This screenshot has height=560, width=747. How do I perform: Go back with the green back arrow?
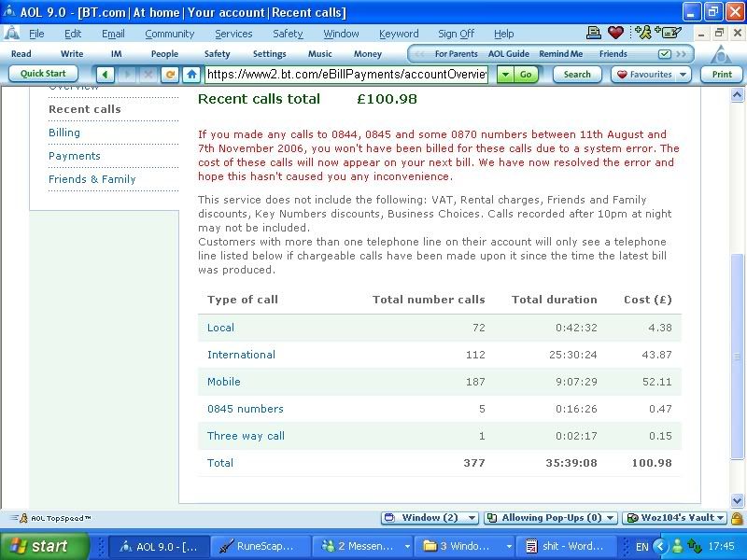pos(106,75)
